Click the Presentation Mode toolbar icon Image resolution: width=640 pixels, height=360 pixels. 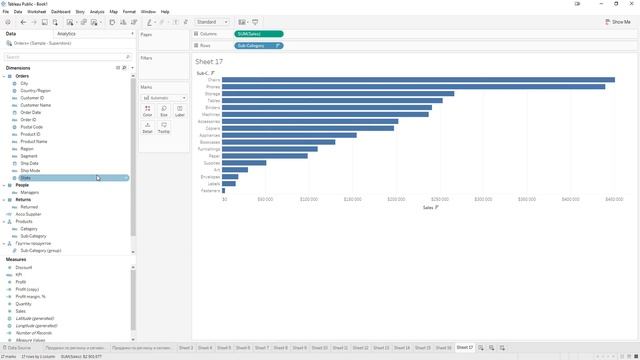click(255, 22)
